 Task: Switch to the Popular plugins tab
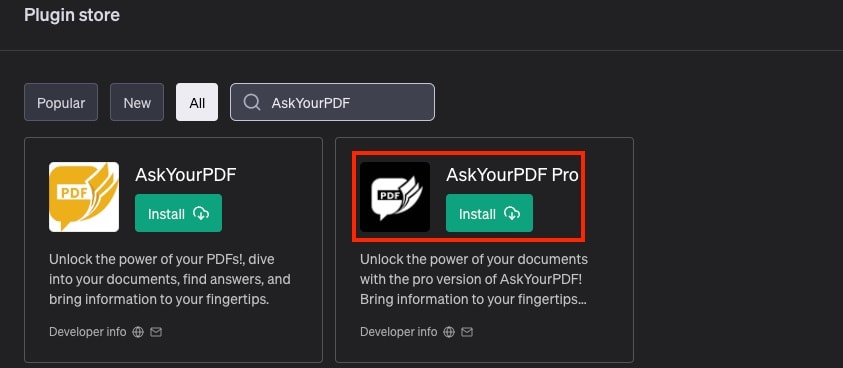[61, 102]
